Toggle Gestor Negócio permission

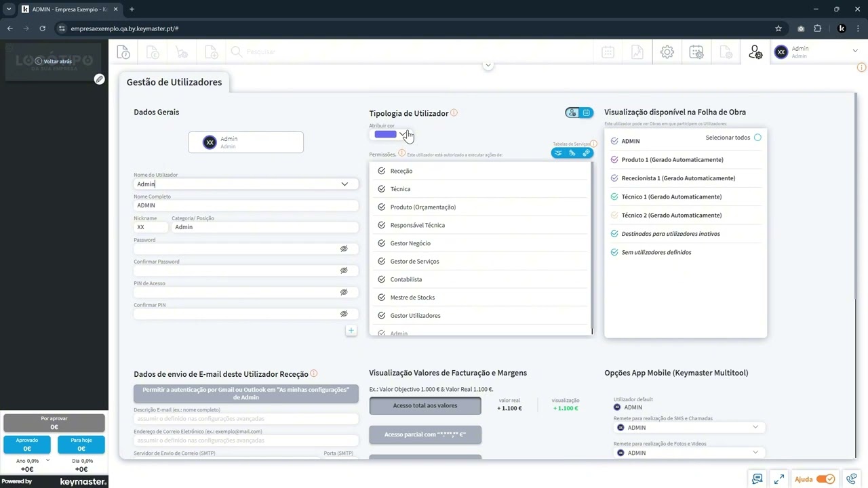click(x=382, y=243)
